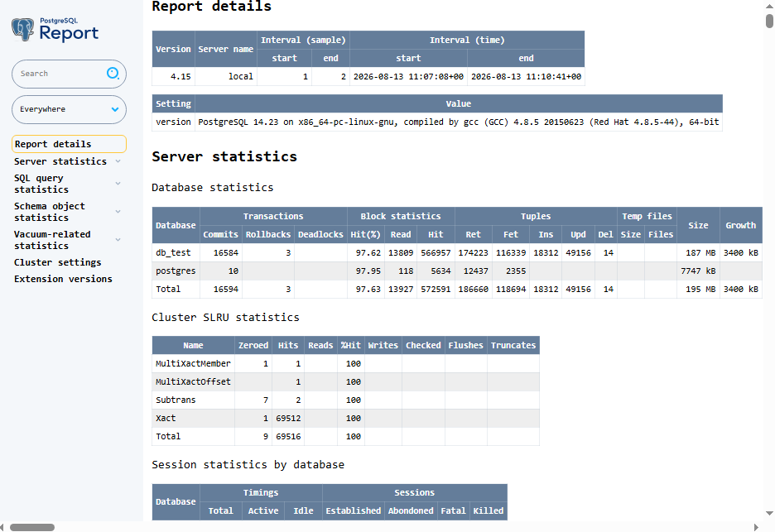Image resolution: width=775 pixels, height=532 pixels.
Task: Click the Subtrans SLRU row name
Action: click(176, 400)
